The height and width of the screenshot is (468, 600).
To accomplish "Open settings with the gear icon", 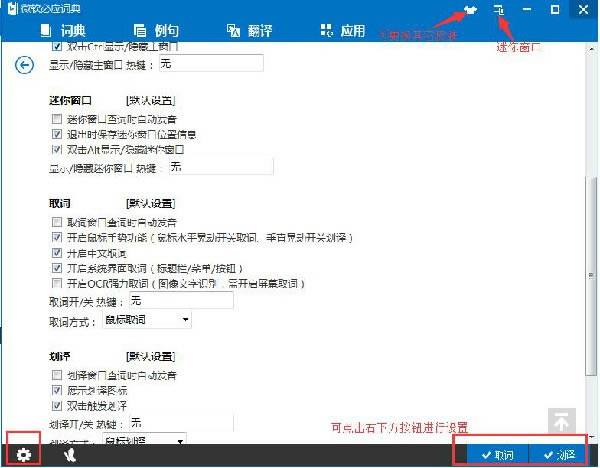I will (24, 455).
